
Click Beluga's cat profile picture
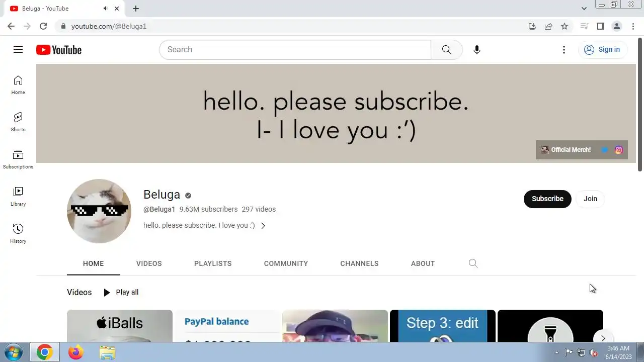coord(99,211)
